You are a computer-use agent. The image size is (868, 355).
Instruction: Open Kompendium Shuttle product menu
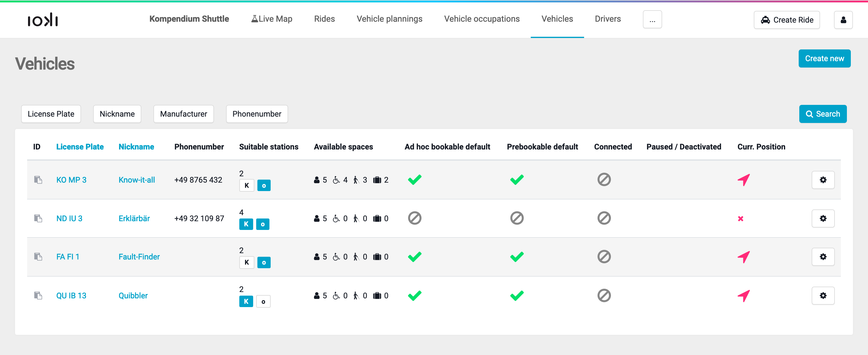pos(189,19)
